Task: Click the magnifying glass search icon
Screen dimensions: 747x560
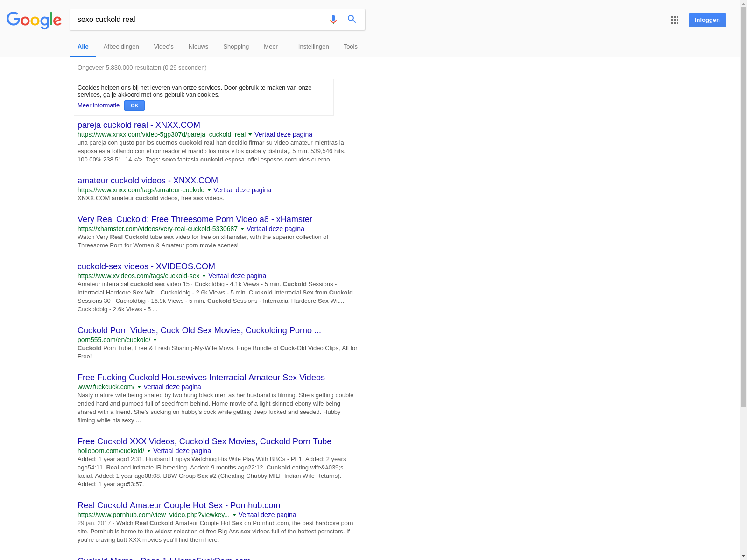Action: pyautogui.click(x=352, y=19)
